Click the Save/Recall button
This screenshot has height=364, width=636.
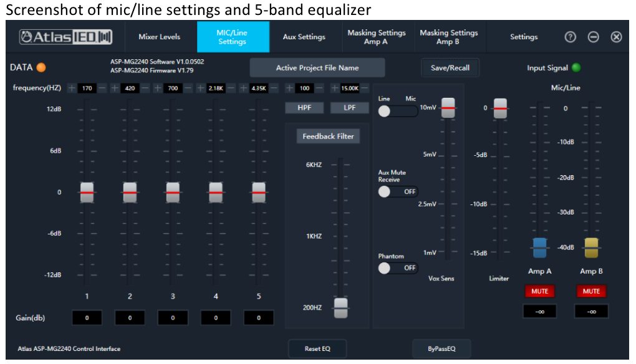coord(450,68)
